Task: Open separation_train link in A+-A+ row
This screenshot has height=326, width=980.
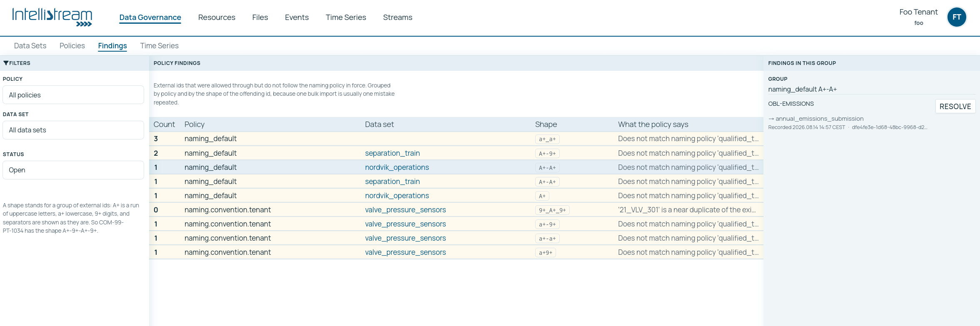Action: point(392,181)
